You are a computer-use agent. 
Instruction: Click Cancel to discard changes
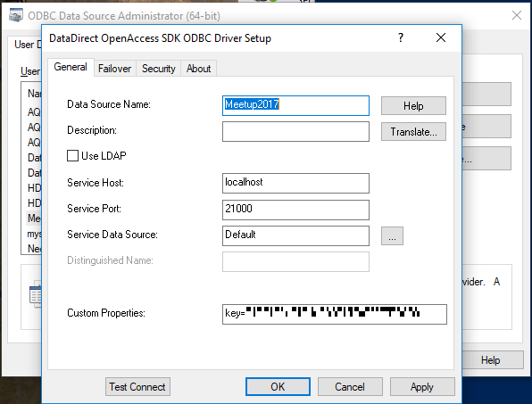tap(350, 387)
